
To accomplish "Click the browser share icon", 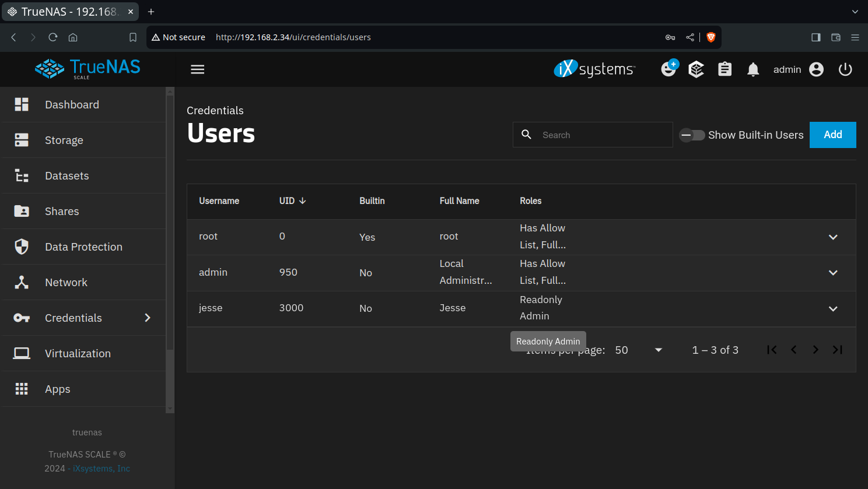I will click(x=690, y=37).
